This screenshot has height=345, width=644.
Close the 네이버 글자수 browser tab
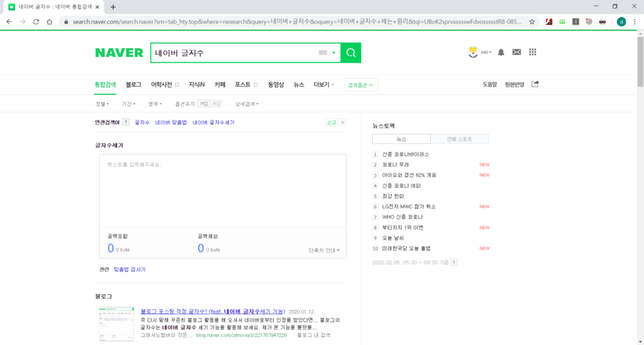97,7
